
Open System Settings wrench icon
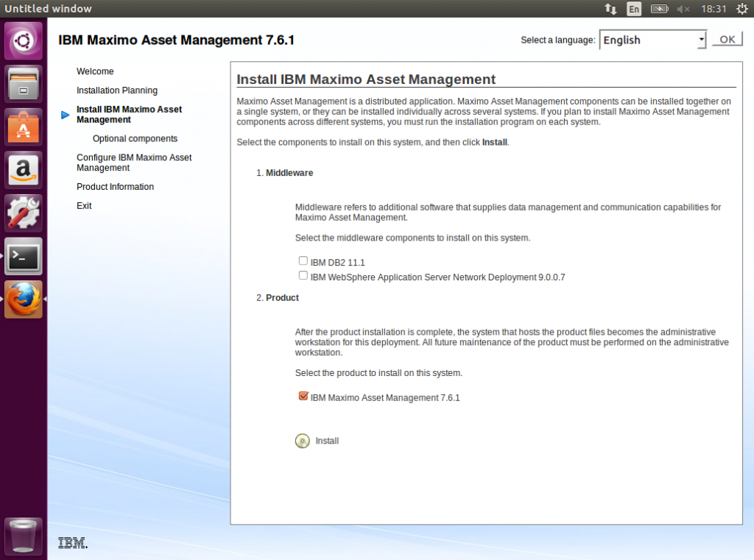pos(23,213)
